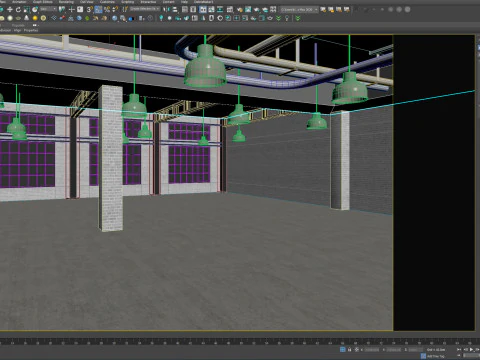The width and height of the screenshot is (480, 360).
Task: Open the Help menu
Action: 184,2
